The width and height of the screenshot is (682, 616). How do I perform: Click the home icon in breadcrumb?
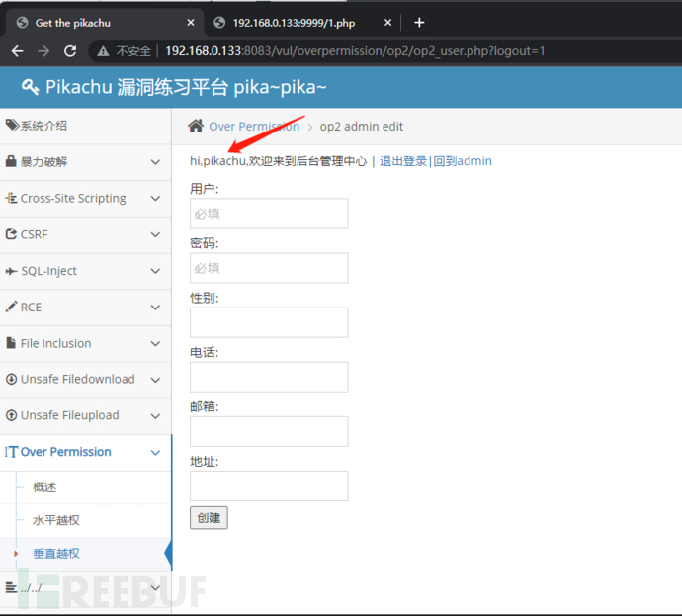(196, 126)
